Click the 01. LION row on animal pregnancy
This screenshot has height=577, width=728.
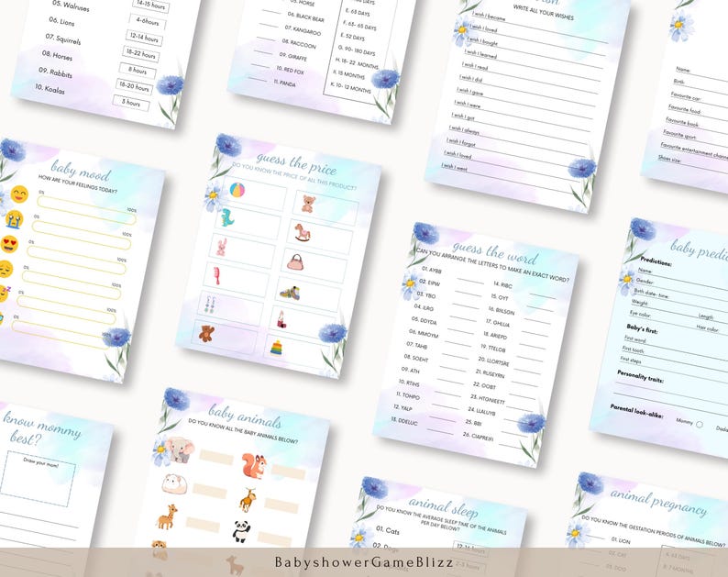621,540
